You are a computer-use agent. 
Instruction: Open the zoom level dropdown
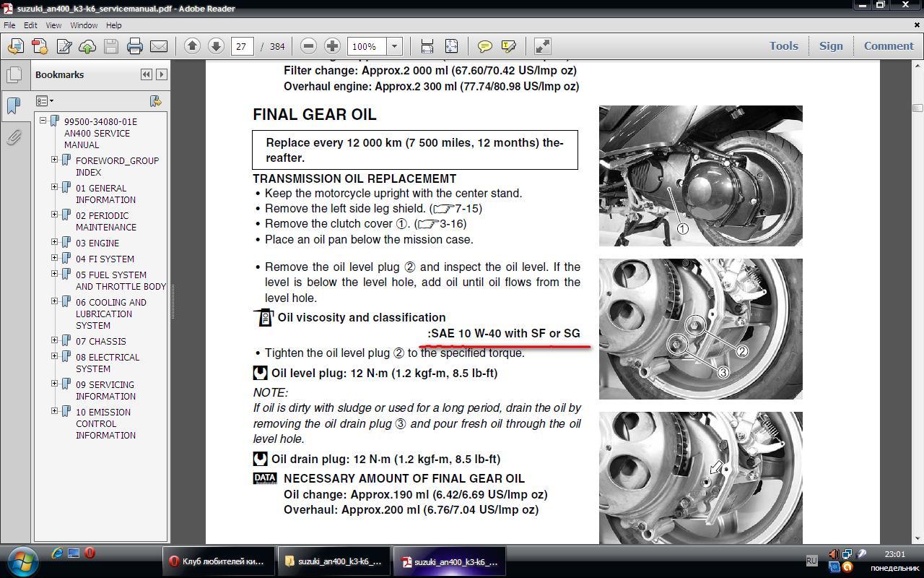pyautogui.click(x=394, y=46)
